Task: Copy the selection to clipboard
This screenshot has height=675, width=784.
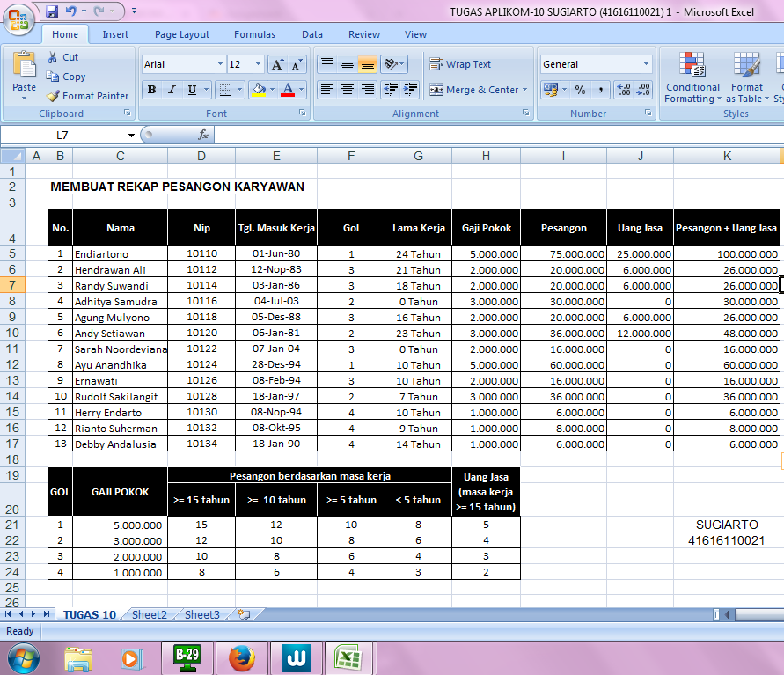Action: [66, 77]
